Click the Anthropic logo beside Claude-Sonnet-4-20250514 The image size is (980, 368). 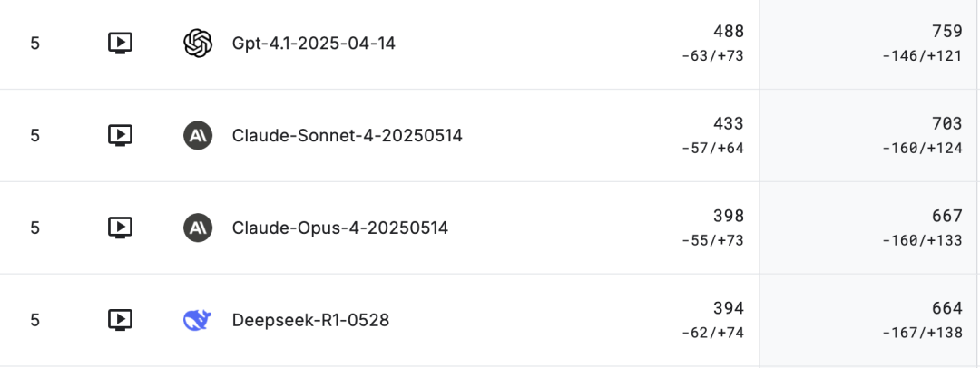click(x=198, y=136)
